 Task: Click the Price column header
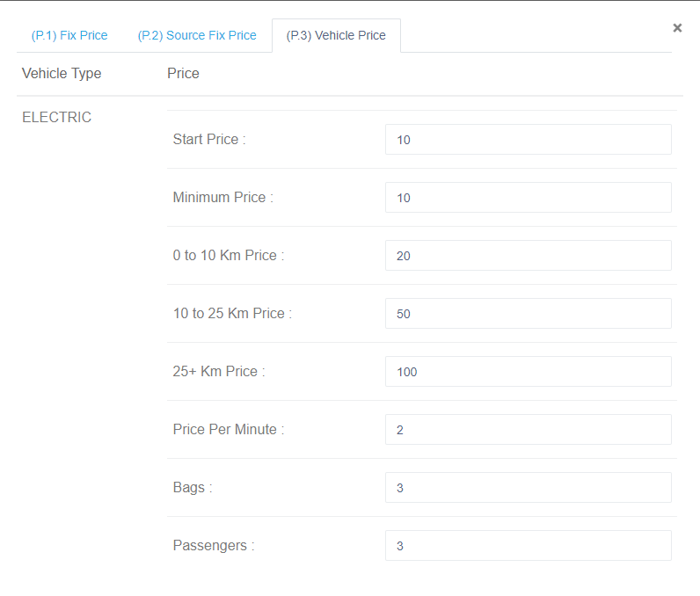click(x=183, y=73)
